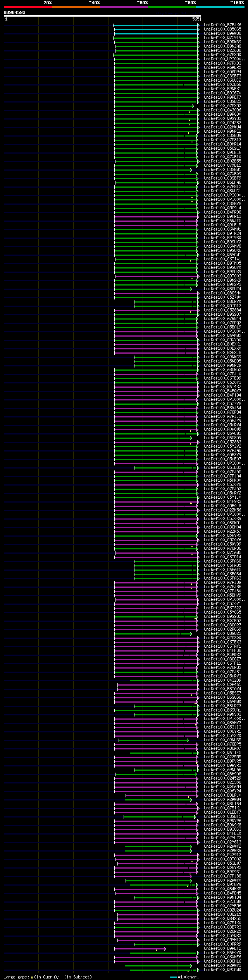Click label UniRef100_Q24529
Image resolution: width=248 pixels, height=980 pixels.
click(x=222, y=778)
